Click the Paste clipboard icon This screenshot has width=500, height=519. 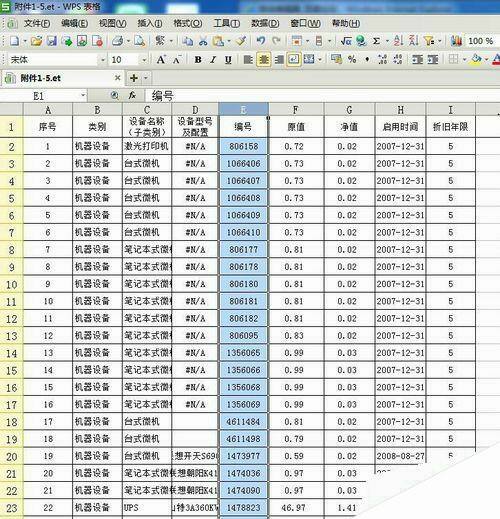(218, 41)
